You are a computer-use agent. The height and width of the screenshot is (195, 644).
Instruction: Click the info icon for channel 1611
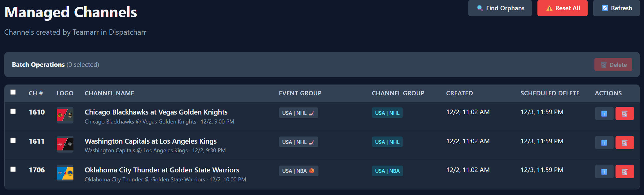(x=604, y=143)
